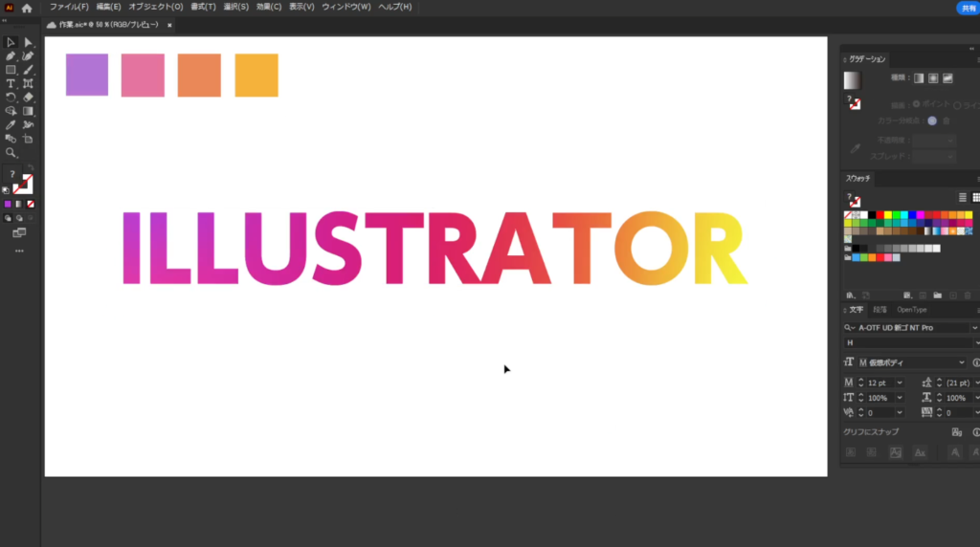This screenshot has width=980, height=547.
Task: Select the ポイント radio button
Action: point(916,104)
